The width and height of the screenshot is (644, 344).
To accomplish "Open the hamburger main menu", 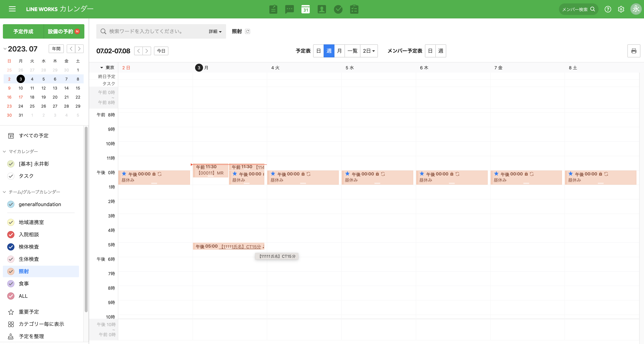I will pyautogui.click(x=12, y=9).
